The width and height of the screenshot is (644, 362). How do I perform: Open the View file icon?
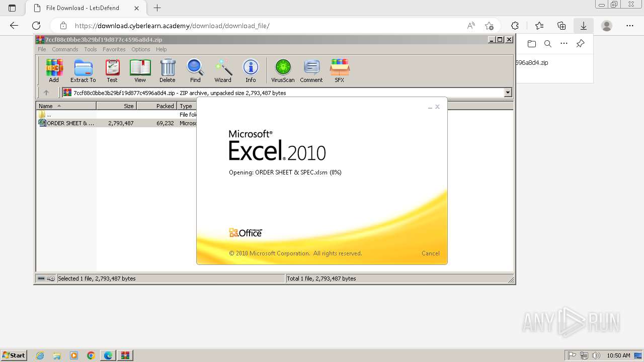pyautogui.click(x=140, y=70)
